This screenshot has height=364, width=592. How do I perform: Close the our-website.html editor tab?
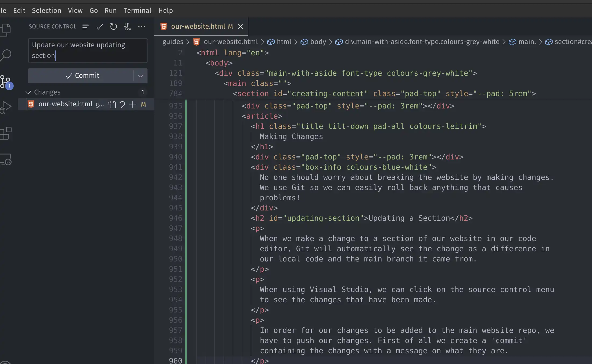(x=241, y=27)
